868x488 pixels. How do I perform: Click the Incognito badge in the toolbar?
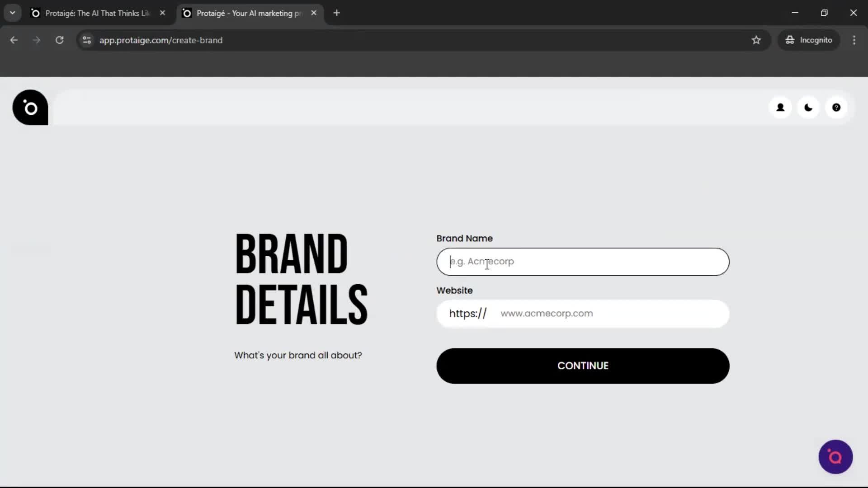(x=809, y=40)
